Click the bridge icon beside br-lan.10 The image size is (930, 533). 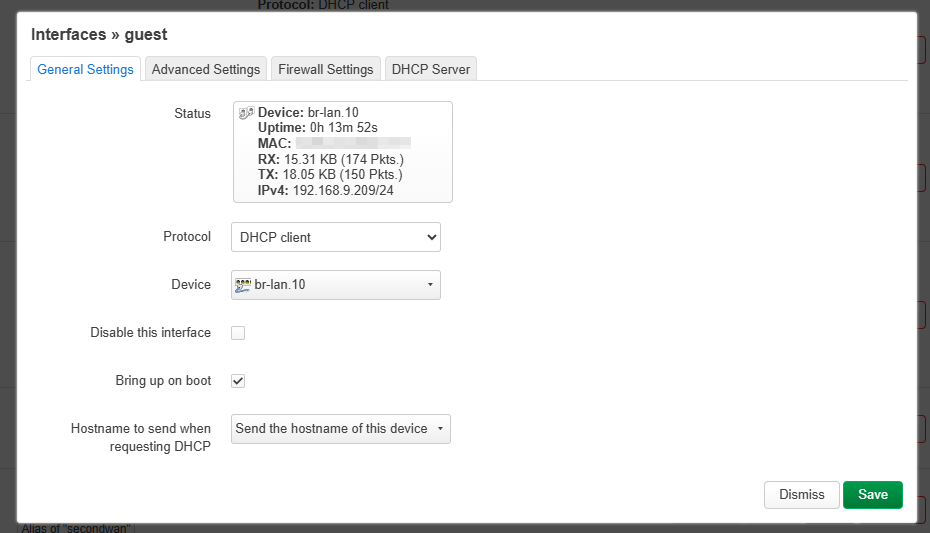243,285
